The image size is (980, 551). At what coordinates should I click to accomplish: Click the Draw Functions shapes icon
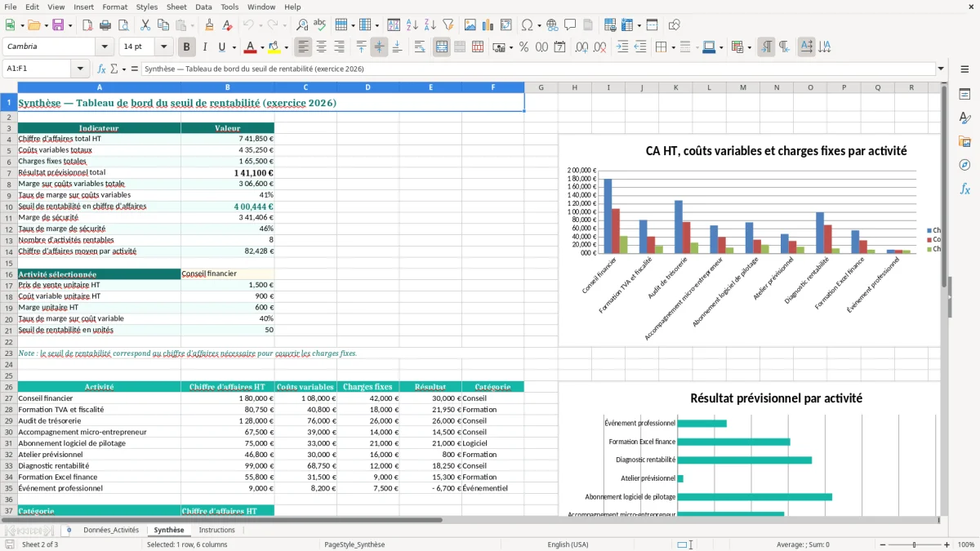point(675,25)
